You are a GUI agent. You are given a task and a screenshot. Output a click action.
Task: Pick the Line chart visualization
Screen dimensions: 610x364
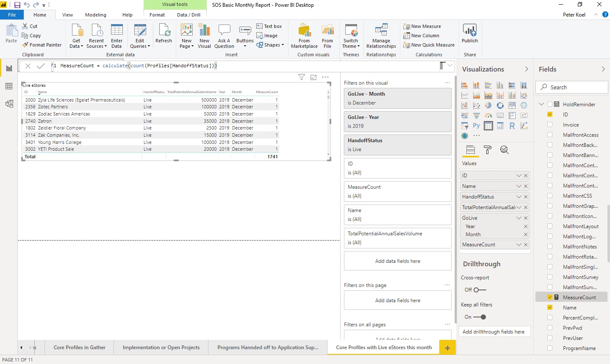tap(465, 95)
